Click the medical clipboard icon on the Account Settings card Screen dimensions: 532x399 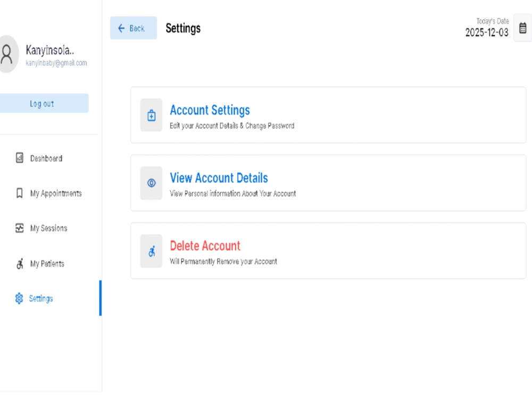point(151,115)
